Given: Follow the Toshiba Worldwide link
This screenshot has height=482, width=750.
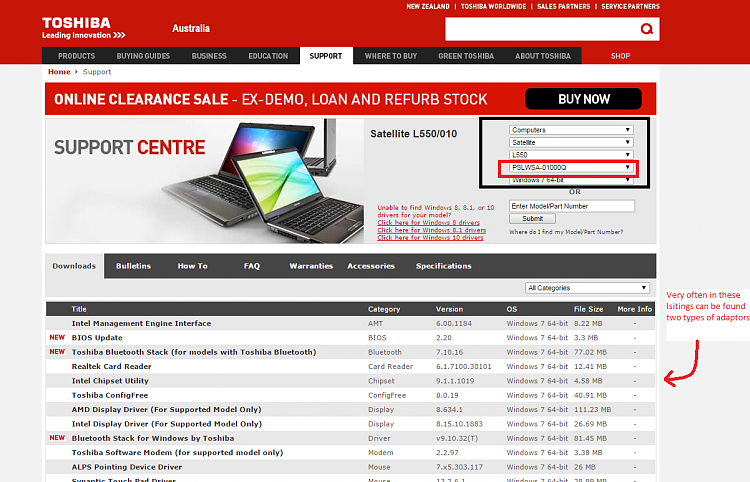Looking at the screenshot, I should point(493,7).
